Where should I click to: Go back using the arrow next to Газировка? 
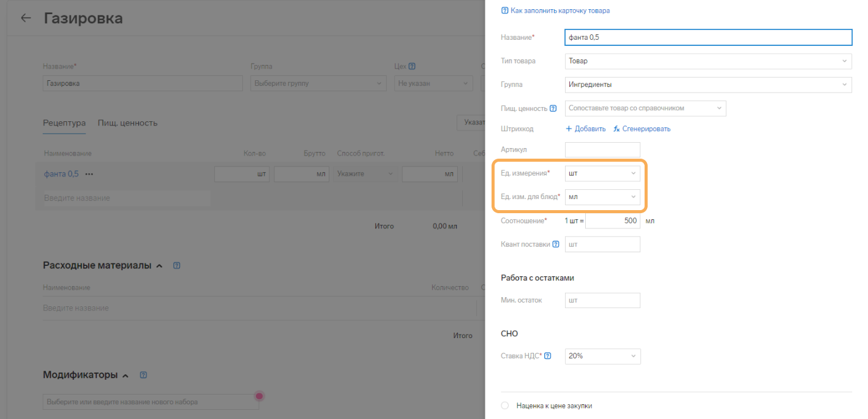pyautogui.click(x=26, y=18)
